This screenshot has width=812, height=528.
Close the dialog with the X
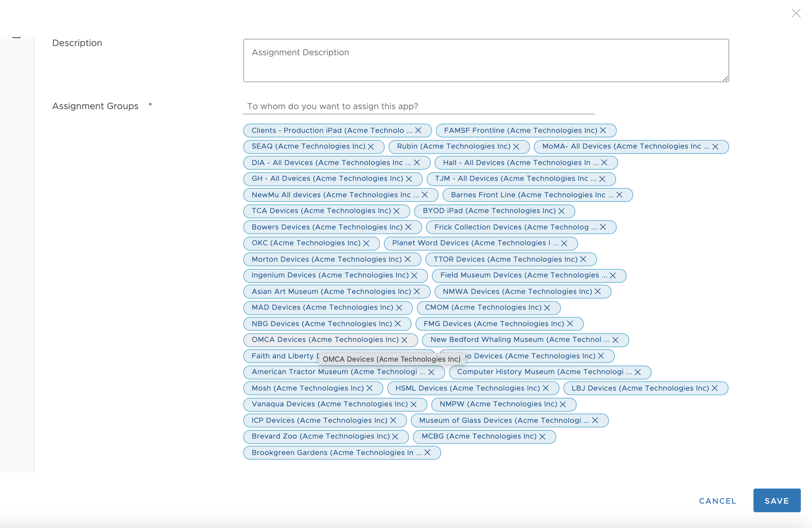(796, 13)
